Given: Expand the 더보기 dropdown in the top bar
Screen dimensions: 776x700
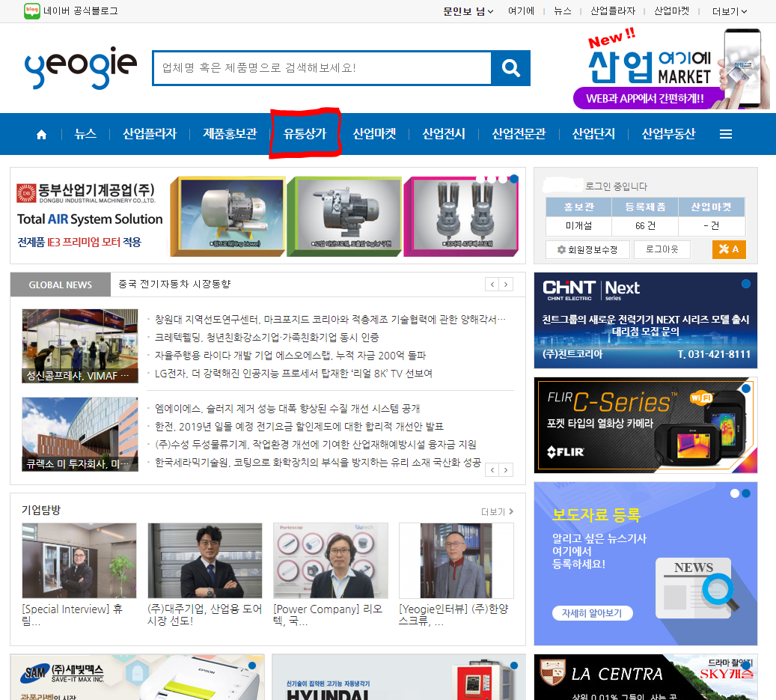Looking at the screenshot, I should (x=730, y=11).
